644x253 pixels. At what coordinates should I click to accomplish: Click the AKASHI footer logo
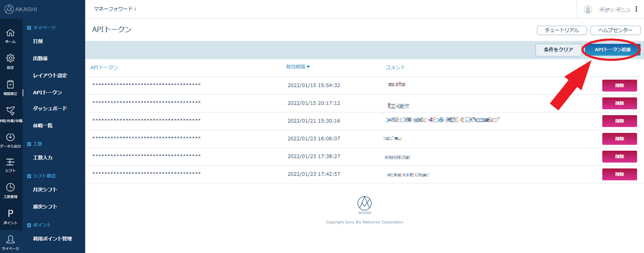pos(365,205)
